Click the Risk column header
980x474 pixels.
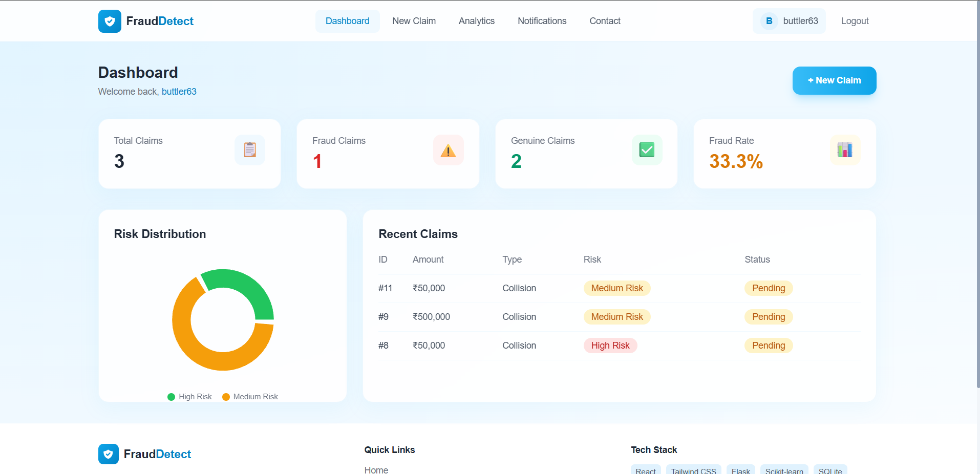point(592,260)
